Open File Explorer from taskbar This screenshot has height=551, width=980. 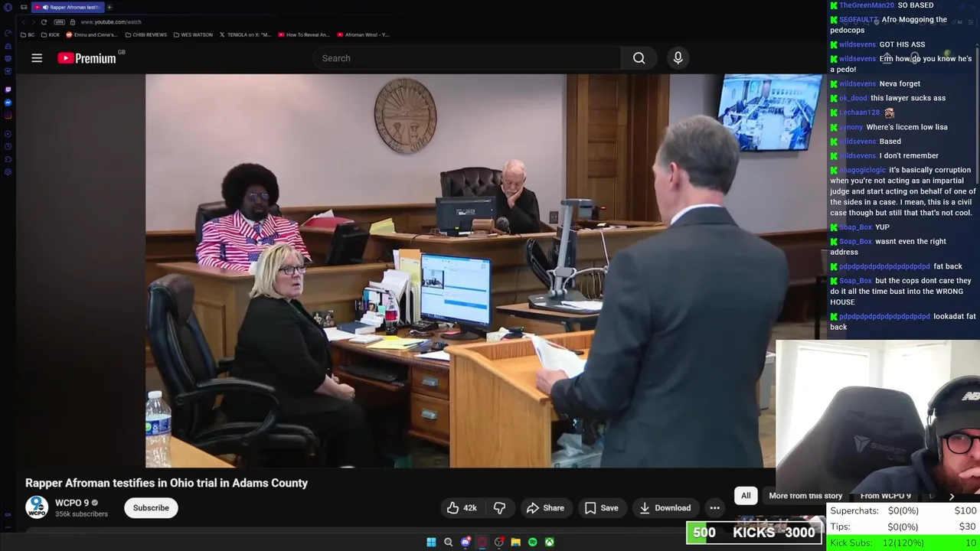515,542
